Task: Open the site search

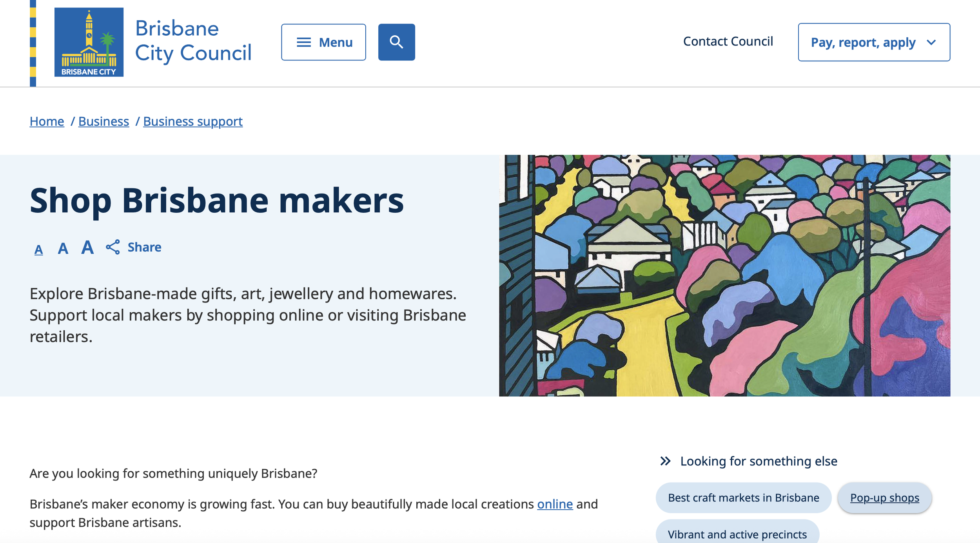Action: 396,42
